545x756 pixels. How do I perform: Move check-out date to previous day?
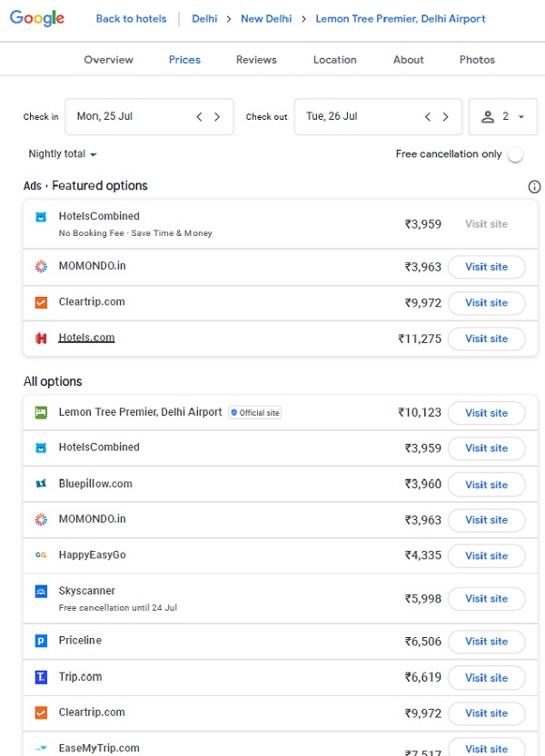(427, 117)
